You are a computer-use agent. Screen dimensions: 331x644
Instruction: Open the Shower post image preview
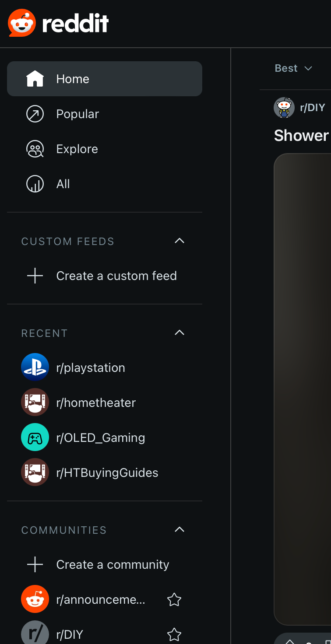pos(303,388)
